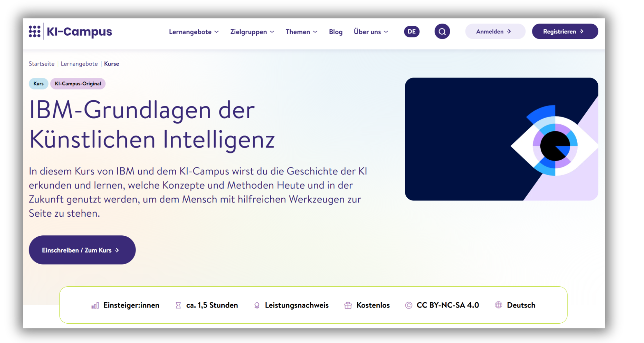Click the gift icon beside Kostenlos
Image resolution: width=644 pixels, height=343 pixels.
coord(348,305)
